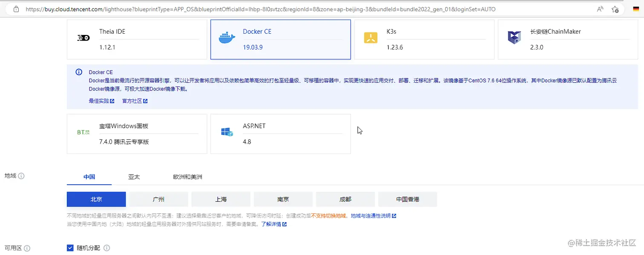644x255 pixels.
Task: Choose the 宝塔Windows面板 image title
Action: (124, 126)
